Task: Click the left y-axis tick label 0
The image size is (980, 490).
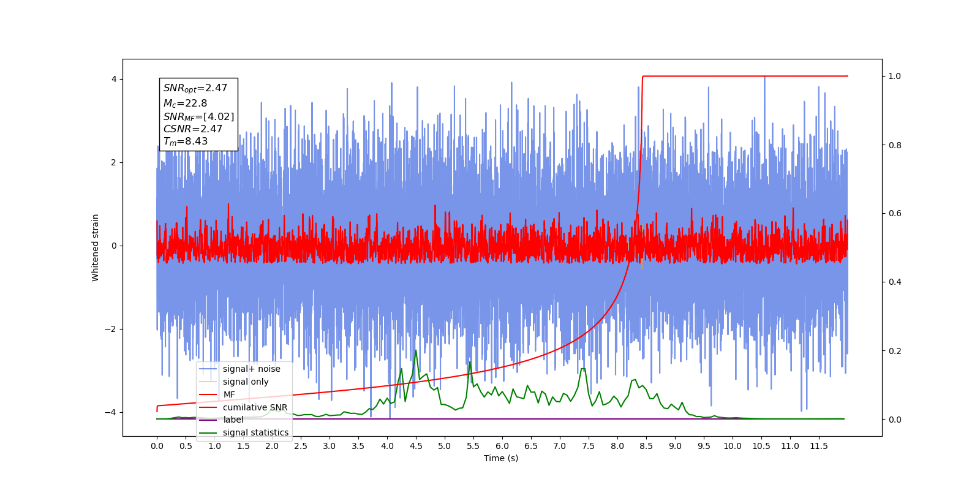Action: pos(114,246)
